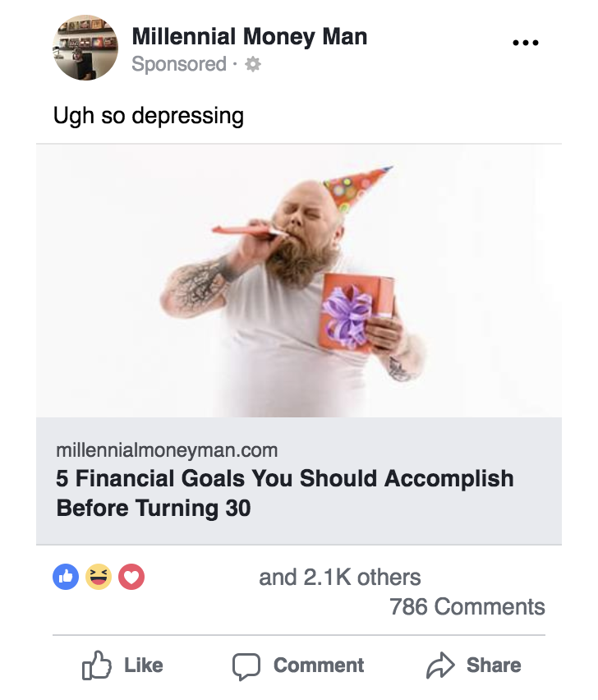Click the blue thumbs-up reaction icon
This screenshot has width=598, height=700.
click(x=66, y=577)
